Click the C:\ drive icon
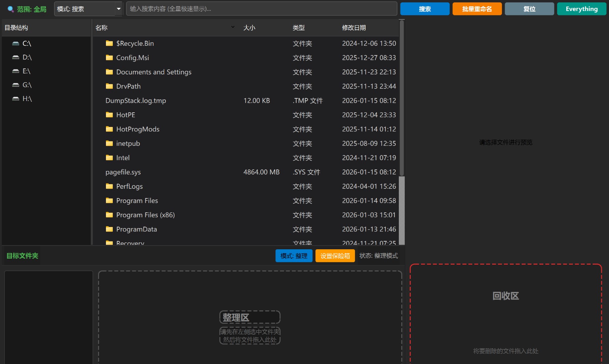Screen dimensions: 609x364 (16, 43)
